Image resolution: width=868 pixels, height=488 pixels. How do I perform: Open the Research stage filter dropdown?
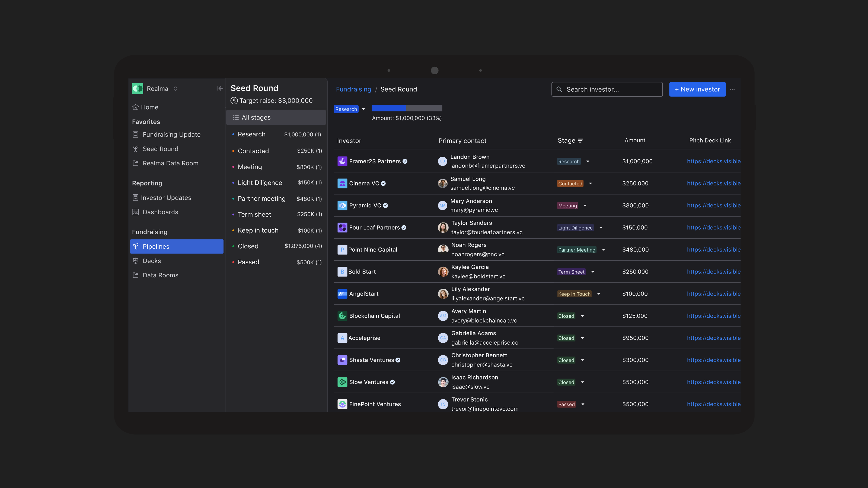pos(363,109)
